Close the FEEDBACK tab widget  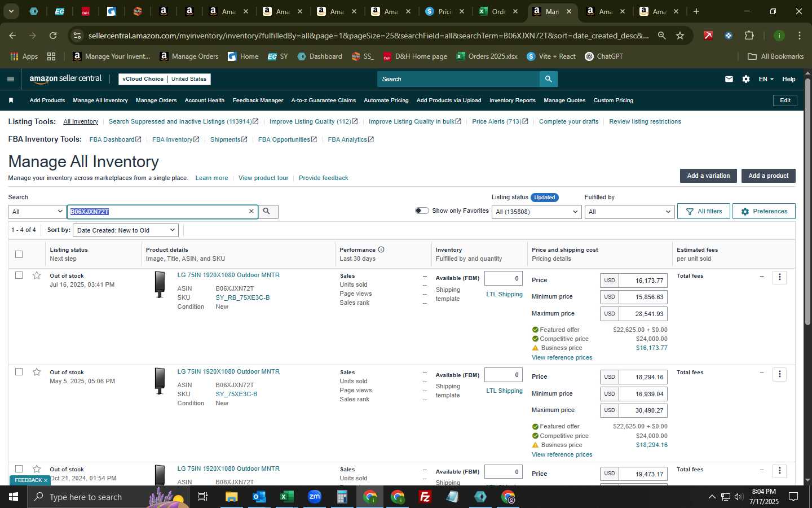[45, 480]
